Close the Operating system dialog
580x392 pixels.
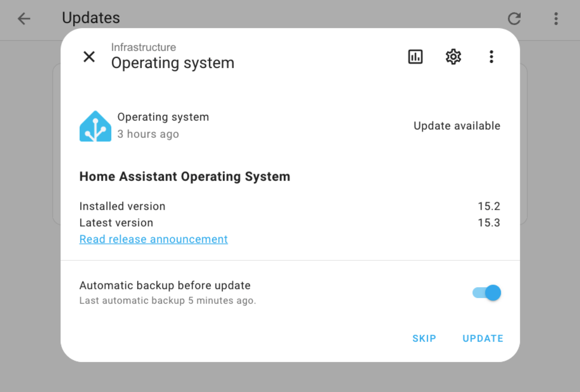(x=89, y=57)
